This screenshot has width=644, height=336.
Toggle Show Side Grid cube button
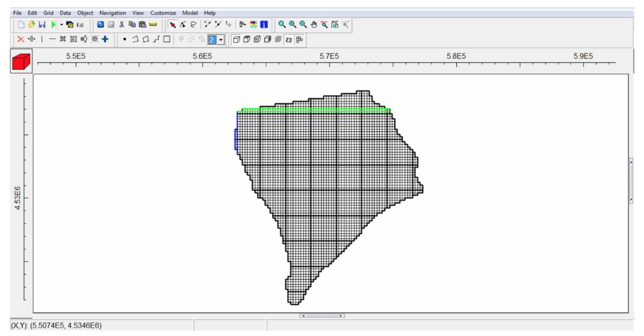pyautogui.click(x=268, y=39)
